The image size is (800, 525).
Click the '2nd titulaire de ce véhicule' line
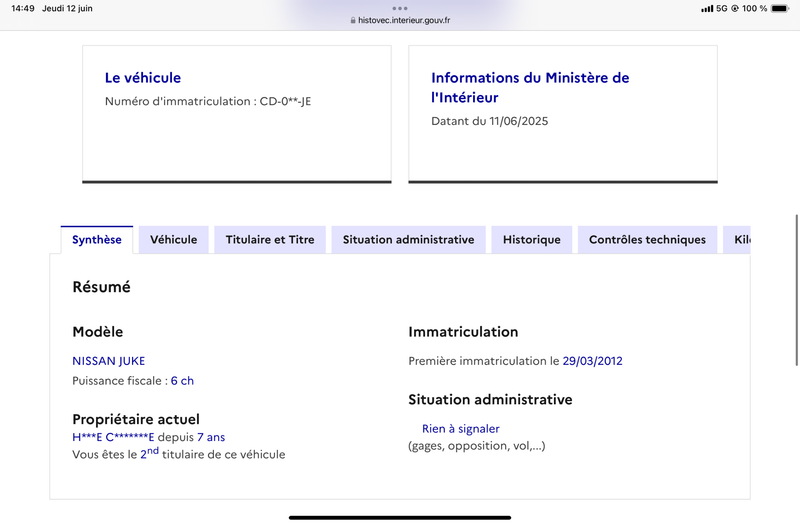tap(179, 454)
